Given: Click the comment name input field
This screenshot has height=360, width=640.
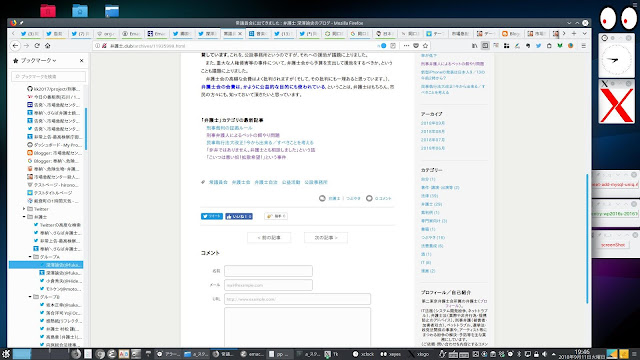Looking at the screenshot, I should (268, 271).
